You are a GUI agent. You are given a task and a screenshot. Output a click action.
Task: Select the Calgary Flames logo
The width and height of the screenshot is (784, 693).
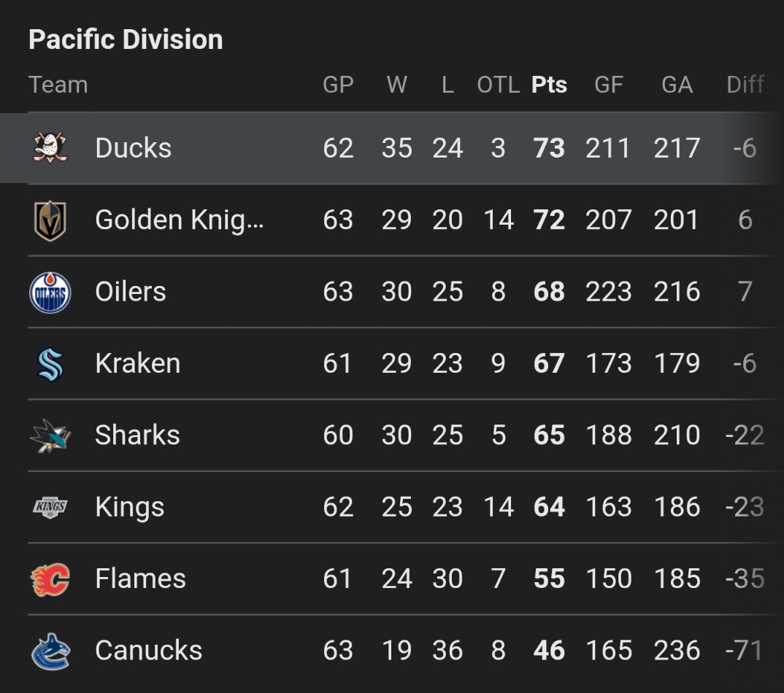tap(50, 579)
